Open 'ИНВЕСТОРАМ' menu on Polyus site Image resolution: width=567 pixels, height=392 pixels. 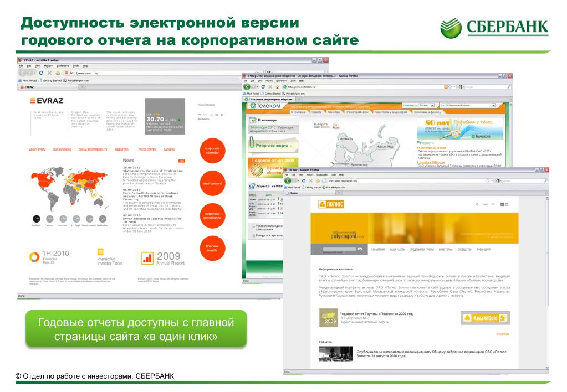[x=446, y=249]
